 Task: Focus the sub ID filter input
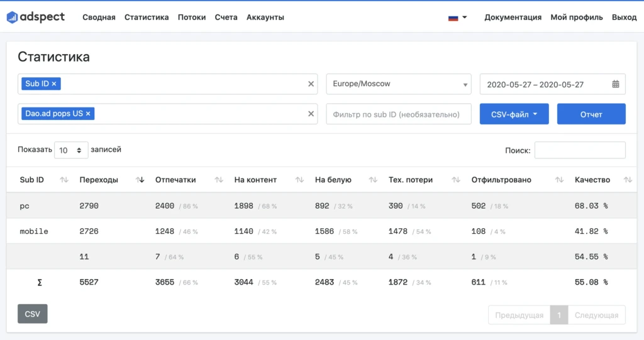click(x=398, y=114)
